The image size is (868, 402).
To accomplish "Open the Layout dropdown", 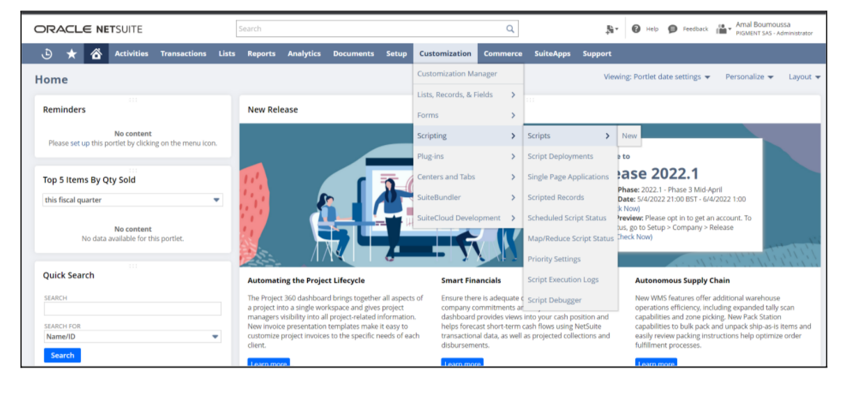I will (x=805, y=77).
